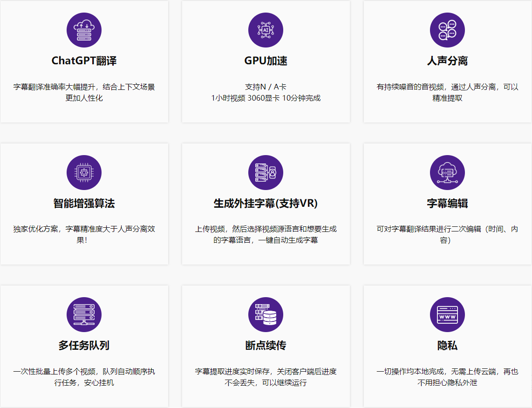Open the 智能增强算法 processor chip icon
This screenshot has width=532, height=408.
pos(84,172)
